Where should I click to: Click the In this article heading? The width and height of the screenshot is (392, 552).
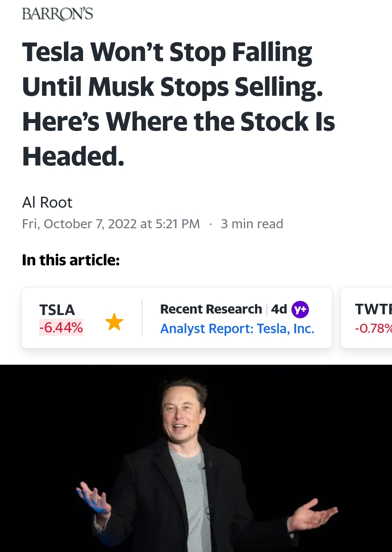tap(71, 260)
